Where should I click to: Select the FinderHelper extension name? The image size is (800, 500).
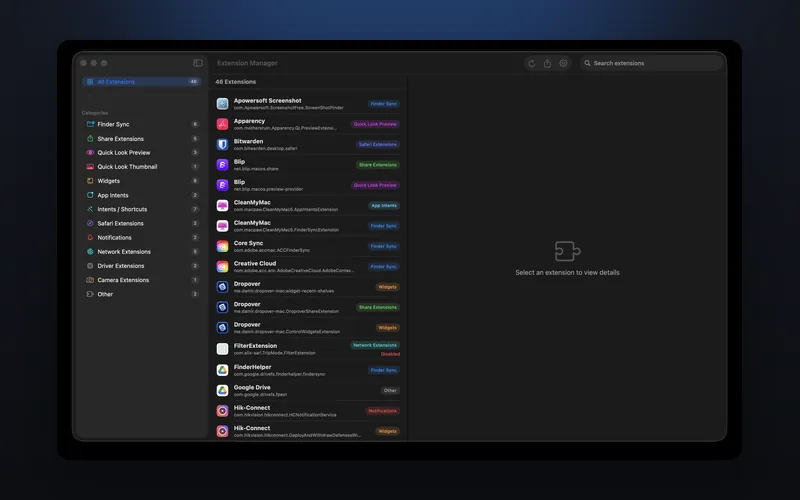pyautogui.click(x=253, y=367)
